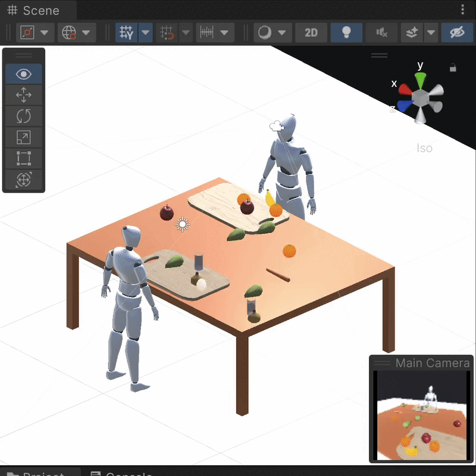The height and width of the screenshot is (476, 476).
Task: Expand the grid visibility dropdown arrow
Action: click(x=146, y=32)
